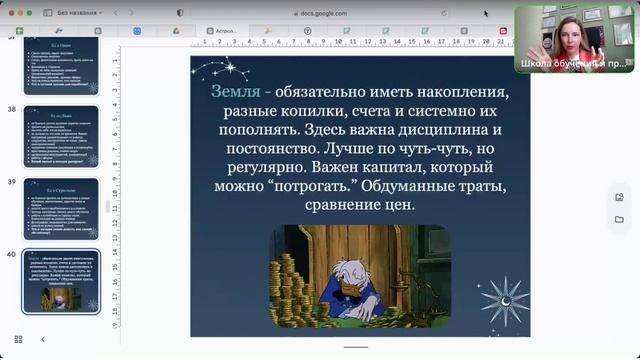Switch to grid view of slides

coord(18,339)
